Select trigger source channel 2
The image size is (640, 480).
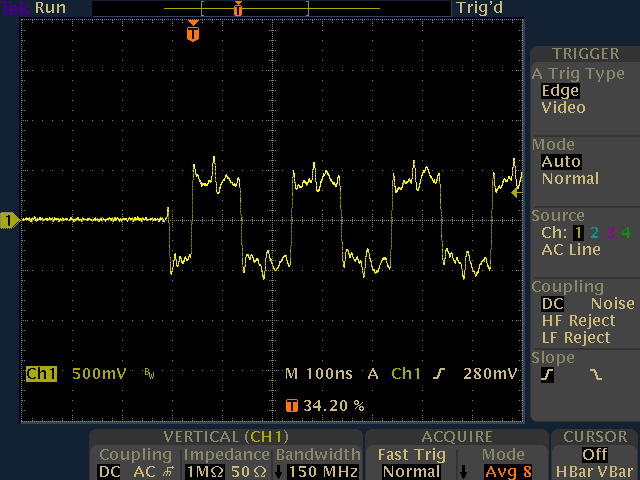pyautogui.click(x=594, y=233)
